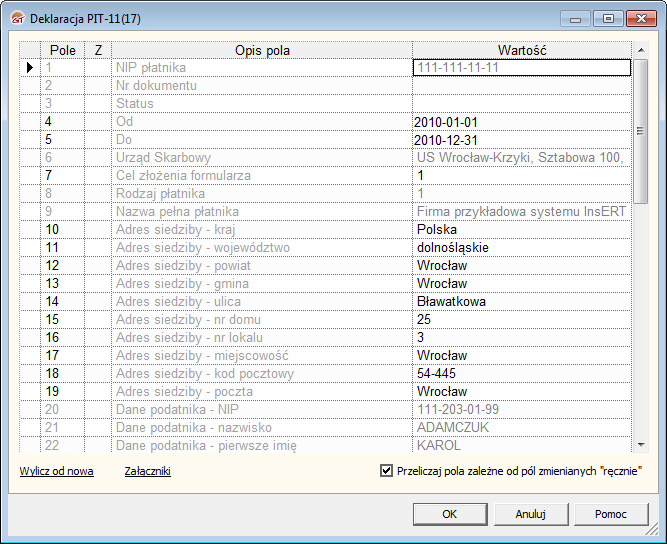Click the ulica value 'Bławatkowa'

pos(521,302)
